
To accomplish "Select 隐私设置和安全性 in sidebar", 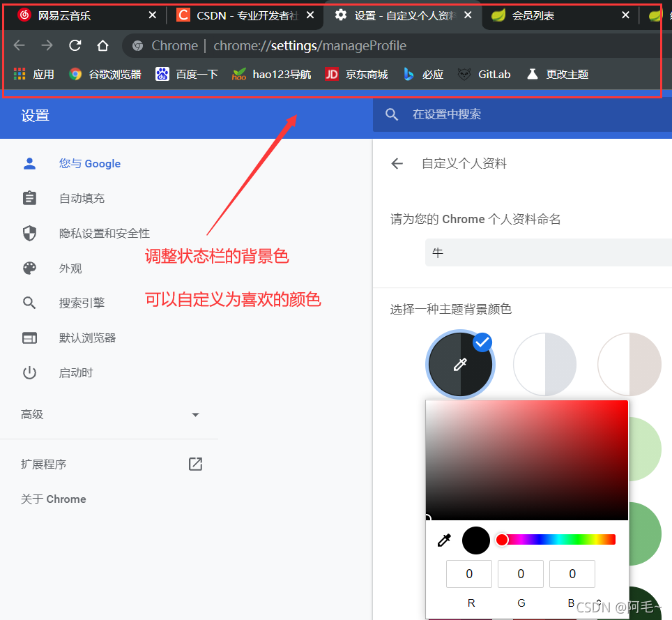I will (105, 233).
